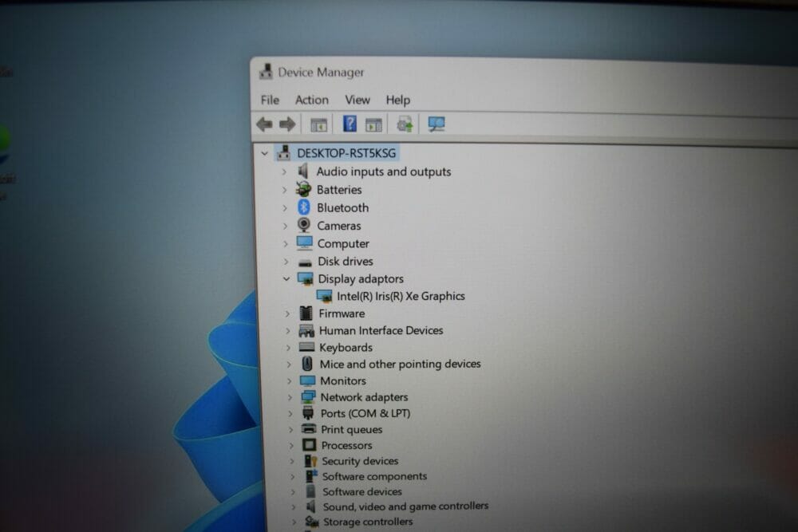Screen dimensions: 798x532
Task: Click the Monitors icon
Action: pos(307,380)
